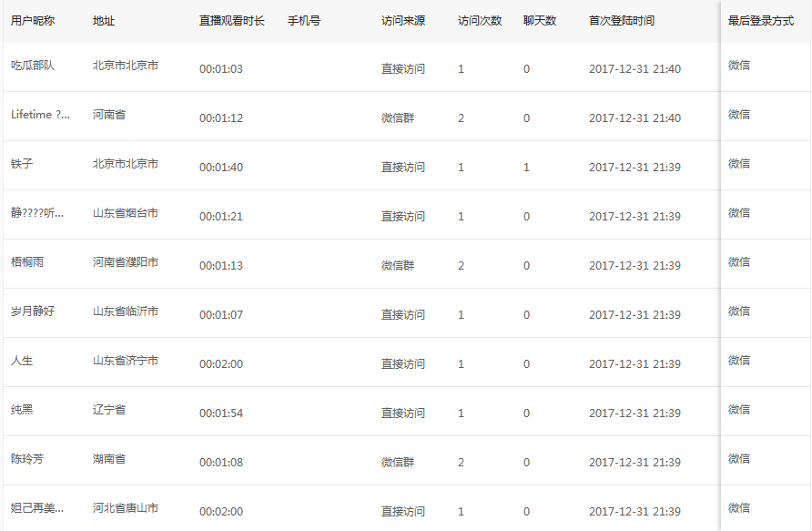Select user nickname 陈玲芳
Viewport: 812px width, 531px height.
[27, 459]
